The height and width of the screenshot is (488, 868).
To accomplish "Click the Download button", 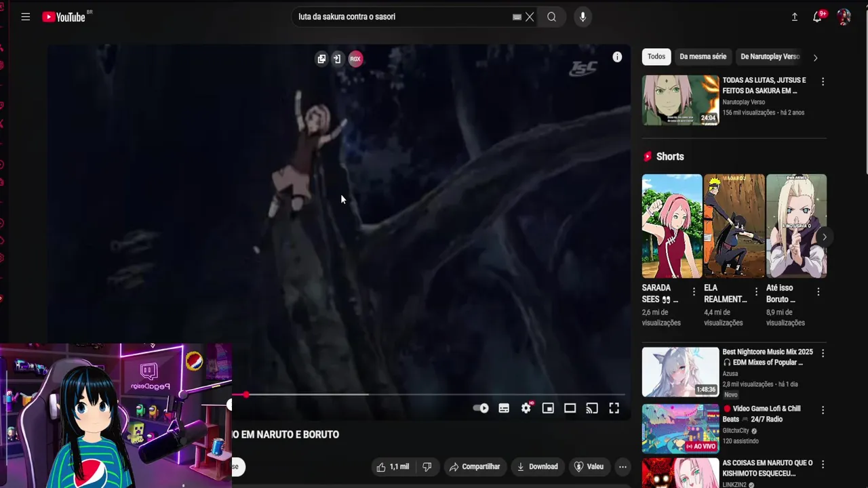I will (537, 466).
